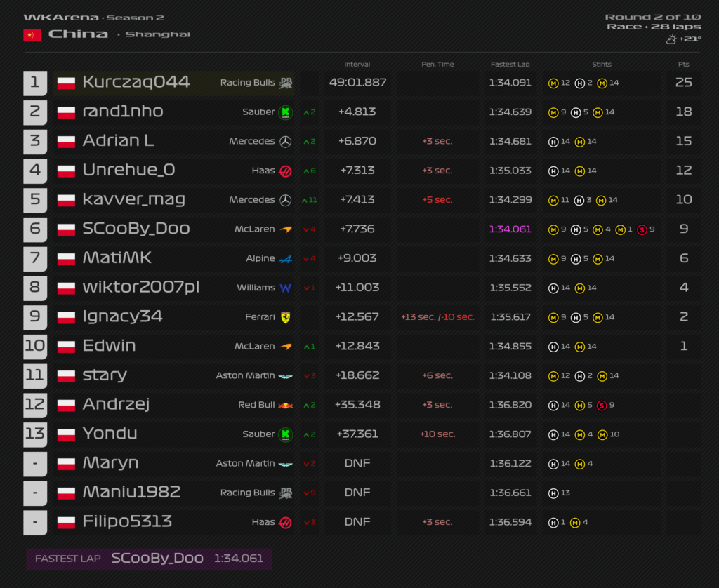The height and width of the screenshot is (588, 719).
Task: Click the Alpine logo beside MatiMK
Action: point(285,259)
